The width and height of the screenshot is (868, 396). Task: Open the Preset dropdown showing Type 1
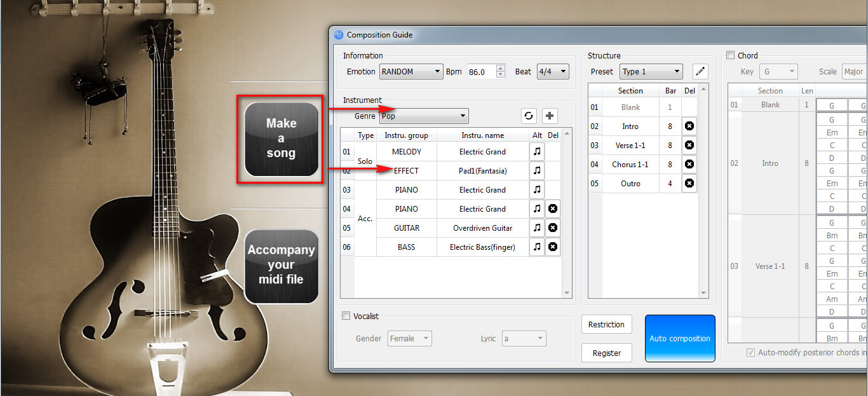click(651, 72)
